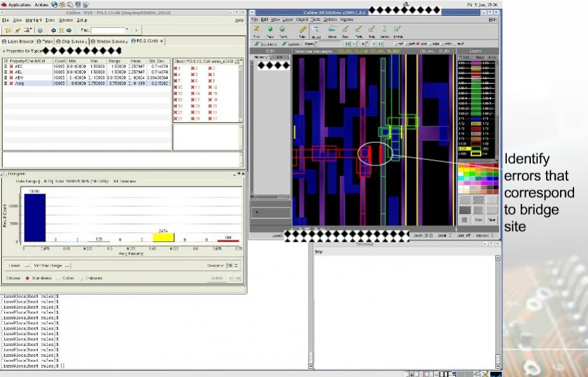Click the red-X result number 14
Image resolution: width=588 pixels, height=377 pixels.
pos(195,93)
